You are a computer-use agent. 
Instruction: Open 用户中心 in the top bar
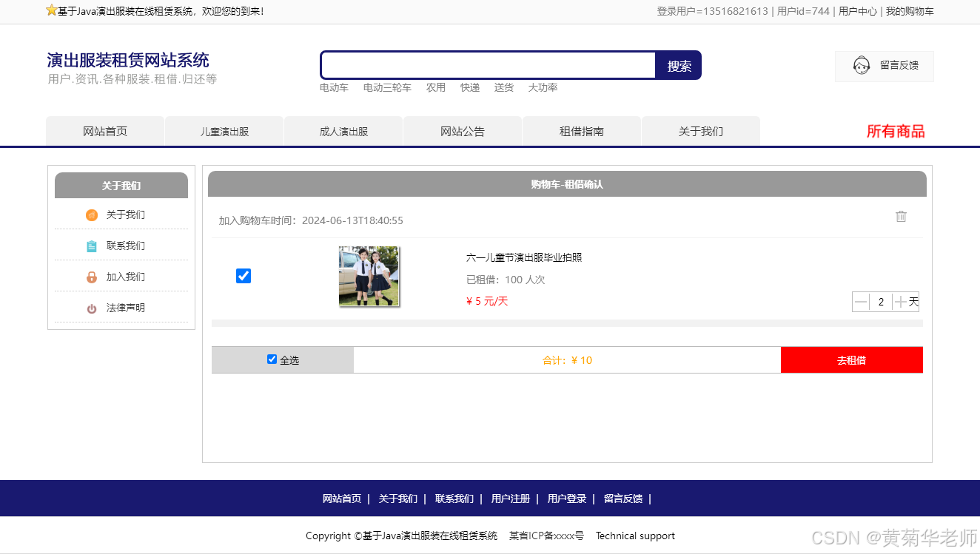click(858, 11)
